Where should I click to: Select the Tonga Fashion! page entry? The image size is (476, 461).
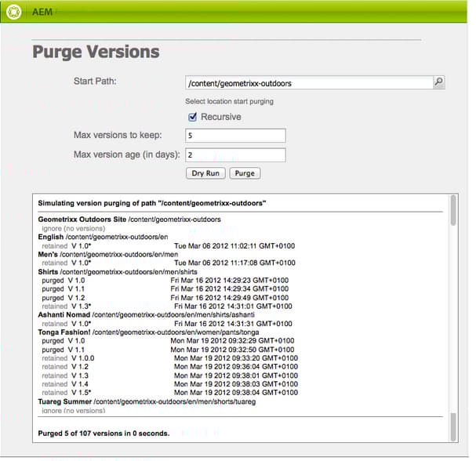(148, 332)
